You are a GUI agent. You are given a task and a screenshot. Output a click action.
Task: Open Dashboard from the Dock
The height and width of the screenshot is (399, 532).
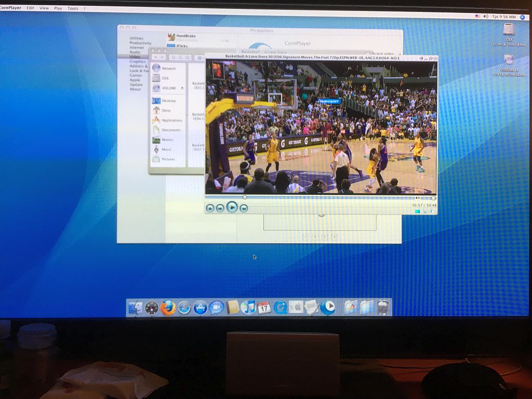[x=152, y=308]
